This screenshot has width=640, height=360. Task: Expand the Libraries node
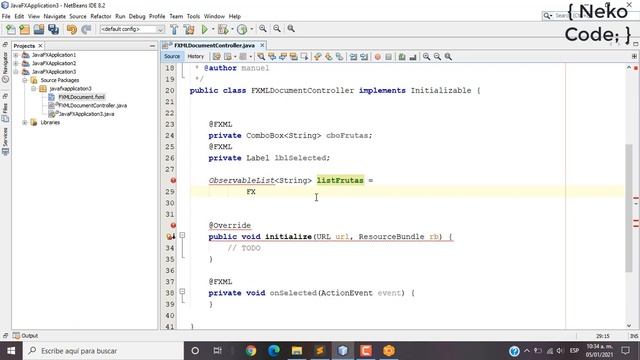pyautogui.click(x=25, y=122)
